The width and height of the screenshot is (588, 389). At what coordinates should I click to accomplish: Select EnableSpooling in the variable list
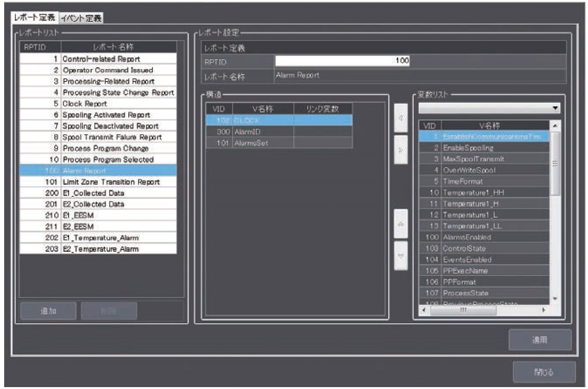coord(484,148)
